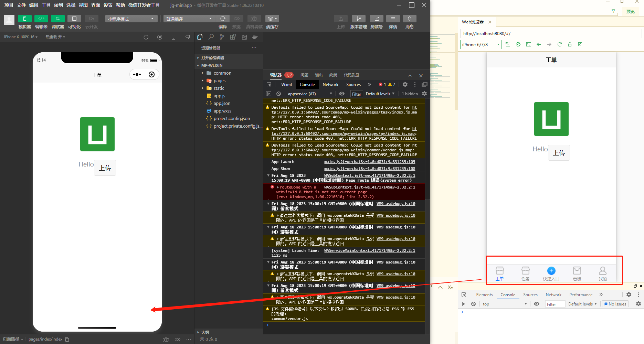
Task: Click the URL field in the Web browser panel
Action: (x=551, y=33)
